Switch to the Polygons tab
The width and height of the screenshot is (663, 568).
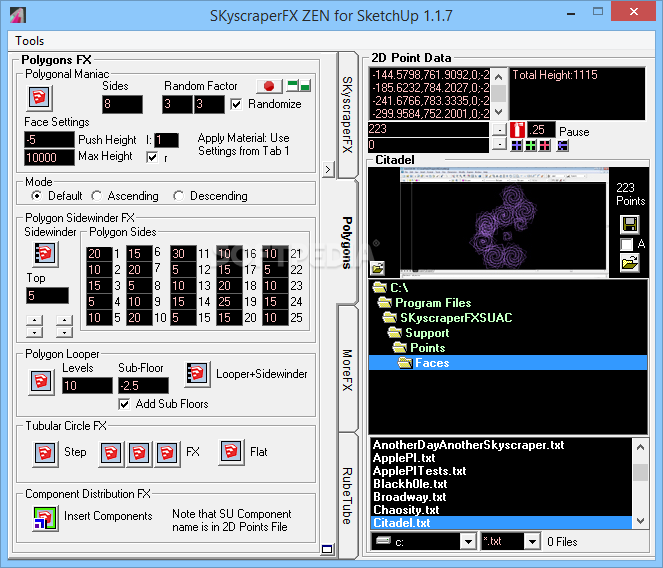coord(347,242)
